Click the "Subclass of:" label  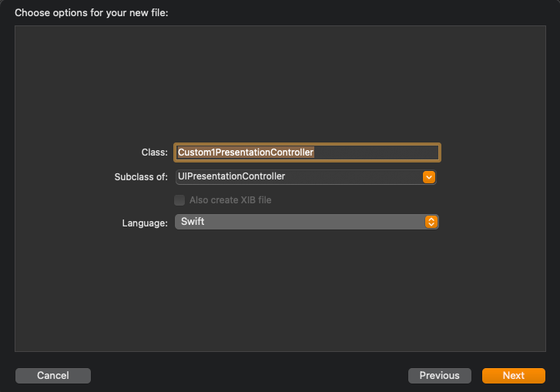point(141,177)
